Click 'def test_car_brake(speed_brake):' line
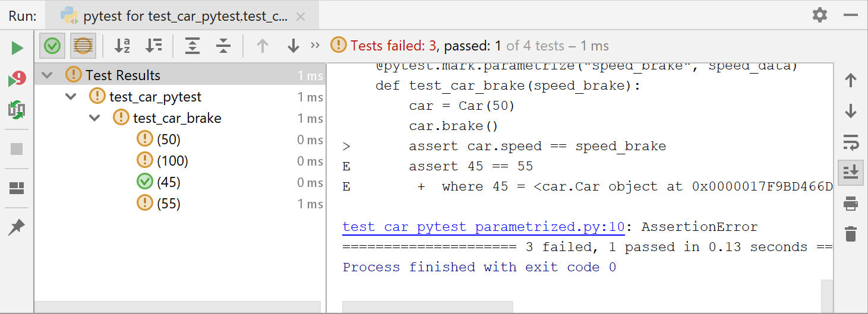The width and height of the screenshot is (868, 314). tap(509, 85)
